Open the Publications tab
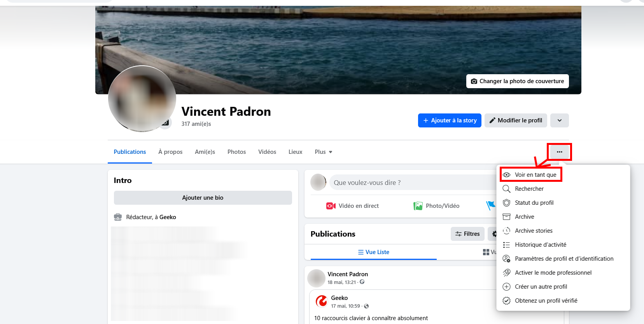644x324 pixels. 130,152
